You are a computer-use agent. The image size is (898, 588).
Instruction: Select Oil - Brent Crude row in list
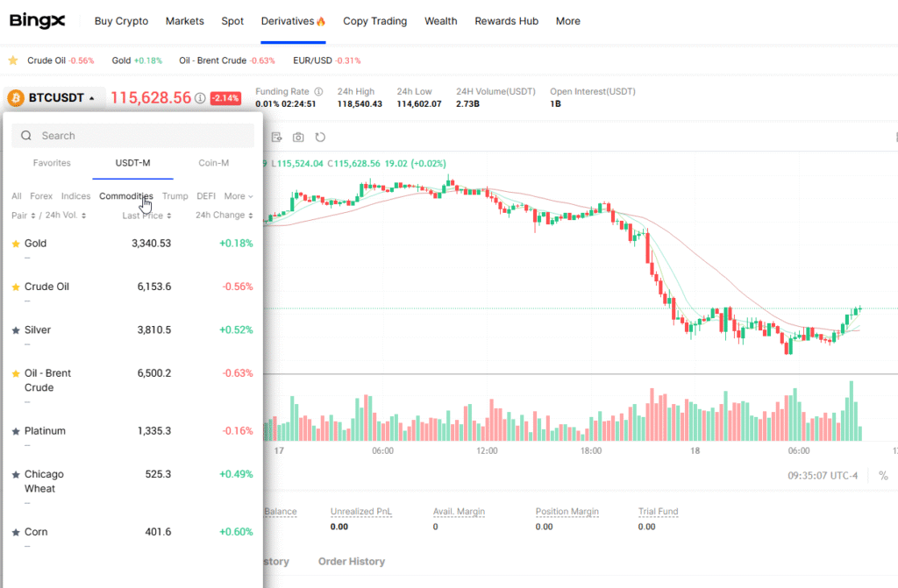click(132, 386)
